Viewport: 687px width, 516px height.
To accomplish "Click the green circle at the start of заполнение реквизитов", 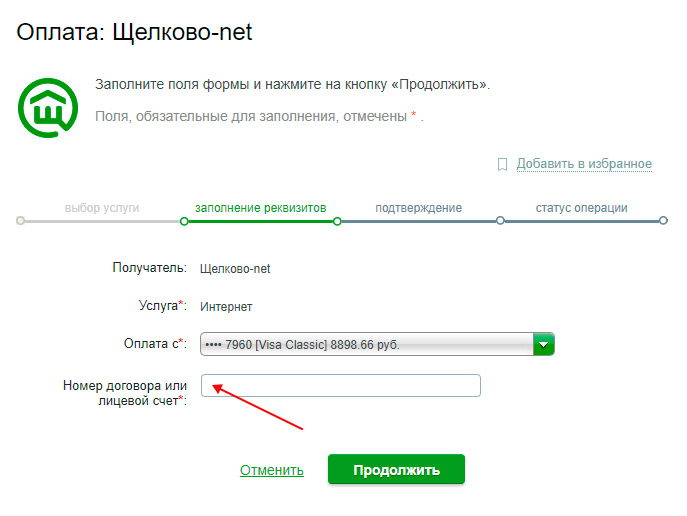I will [x=184, y=221].
